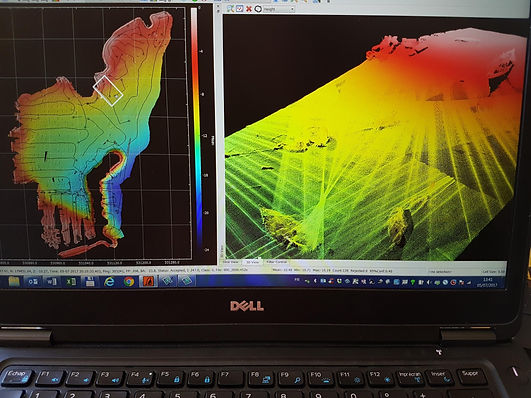Open the Height color-by dropdown
The height and width of the screenshot is (398, 531).
click(279, 9)
